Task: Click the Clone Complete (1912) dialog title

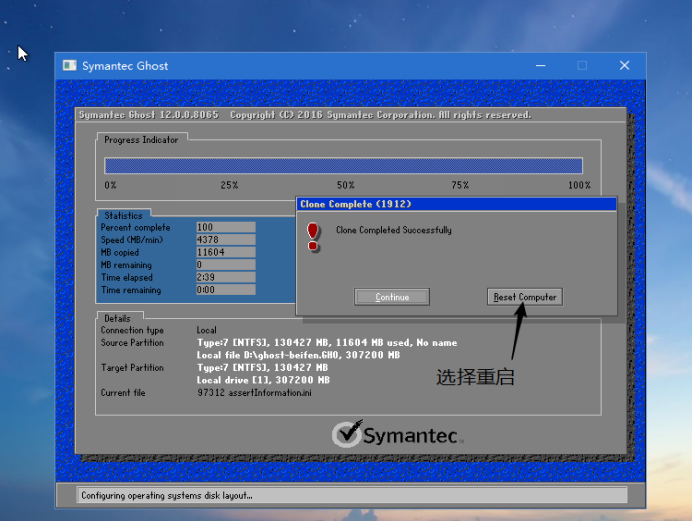Action: coord(356,204)
